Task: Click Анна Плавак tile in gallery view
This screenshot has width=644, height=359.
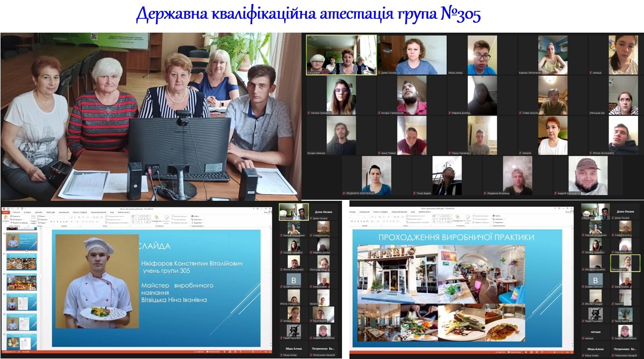Action: click(x=412, y=135)
